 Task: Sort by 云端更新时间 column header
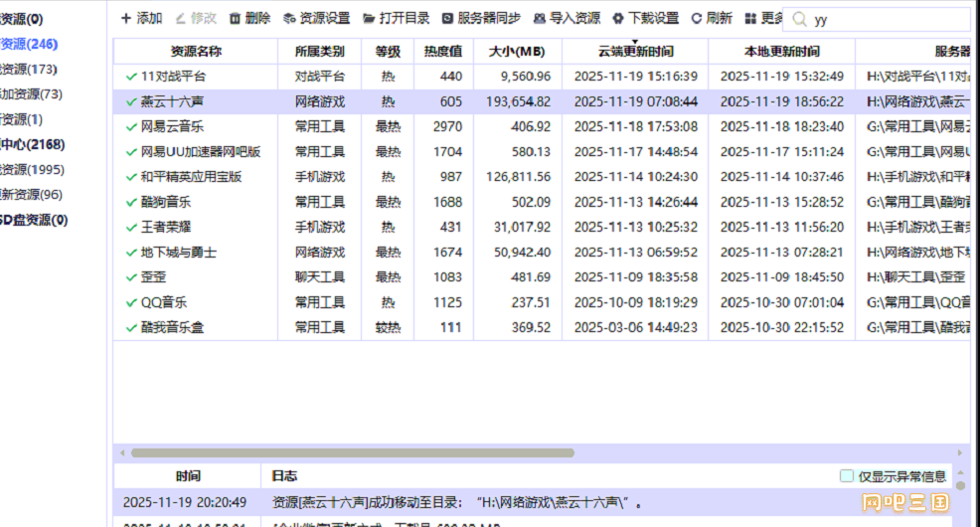635,52
